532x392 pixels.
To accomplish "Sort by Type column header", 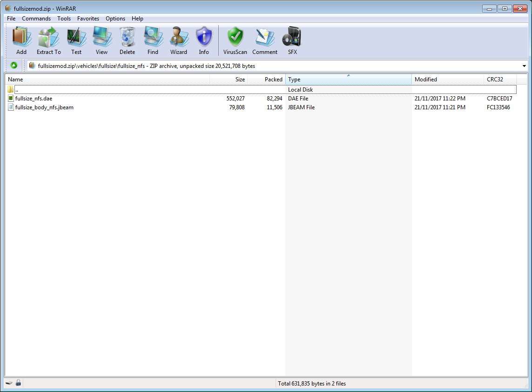I will pyautogui.click(x=349, y=80).
